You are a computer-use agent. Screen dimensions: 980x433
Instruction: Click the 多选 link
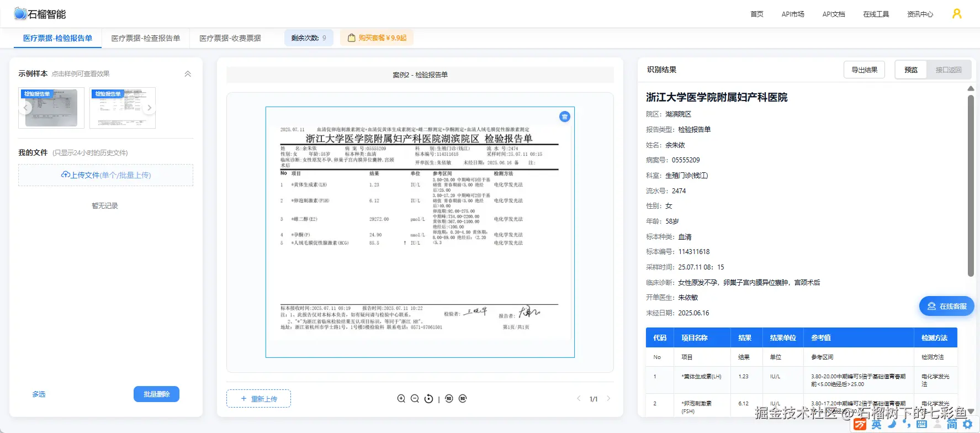click(x=39, y=394)
